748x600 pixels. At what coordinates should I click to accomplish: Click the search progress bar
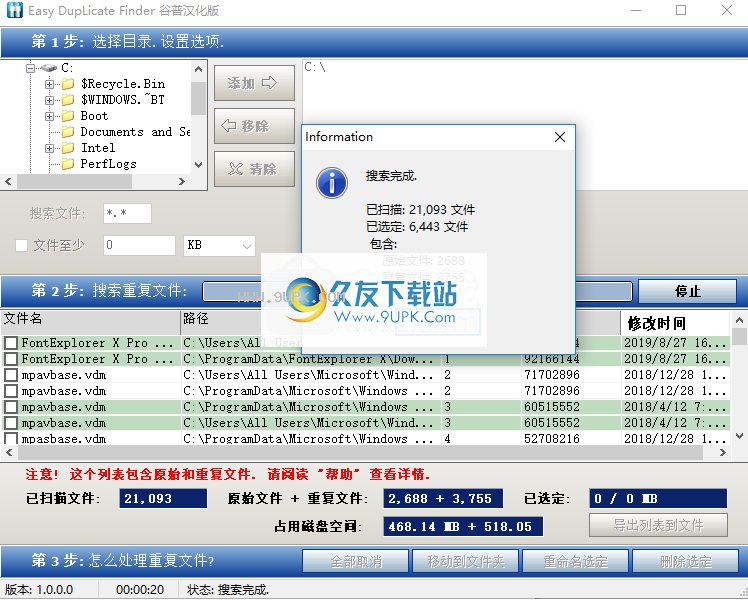pyautogui.click(x=417, y=291)
